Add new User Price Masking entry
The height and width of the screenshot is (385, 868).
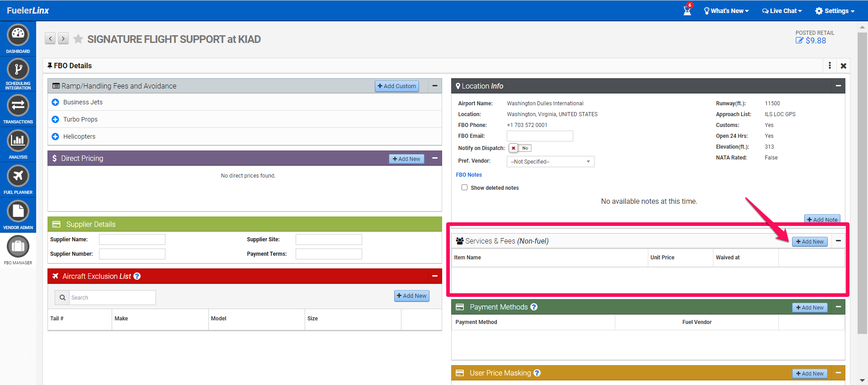click(810, 374)
